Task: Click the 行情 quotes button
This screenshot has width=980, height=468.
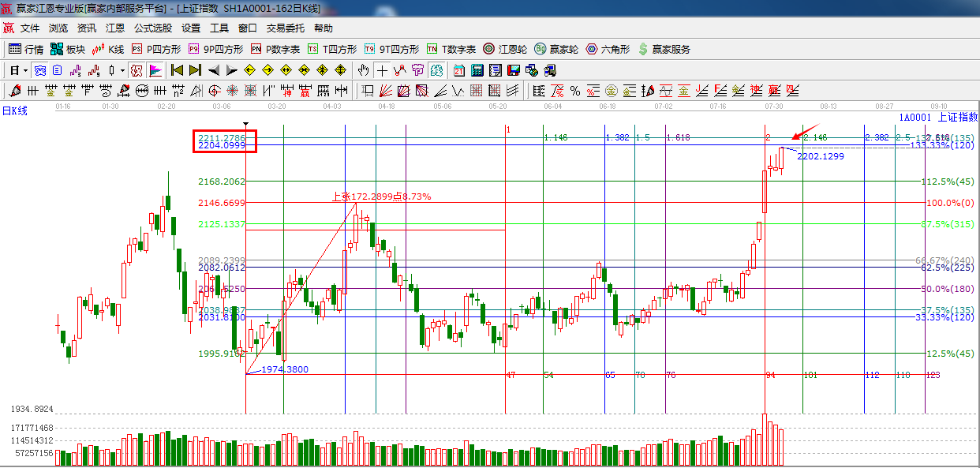Action: [26, 49]
